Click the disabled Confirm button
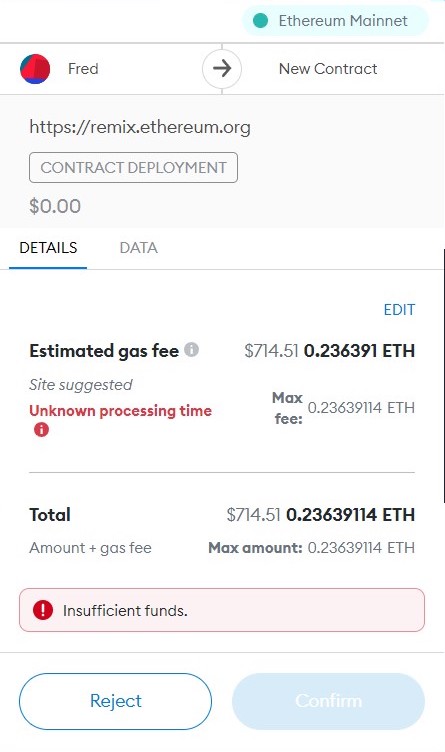The width and height of the screenshot is (445, 752). pos(328,701)
